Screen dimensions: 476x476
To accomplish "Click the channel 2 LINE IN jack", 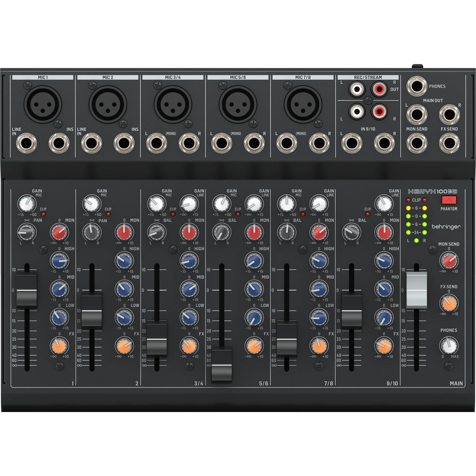I will [x=91, y=143].
